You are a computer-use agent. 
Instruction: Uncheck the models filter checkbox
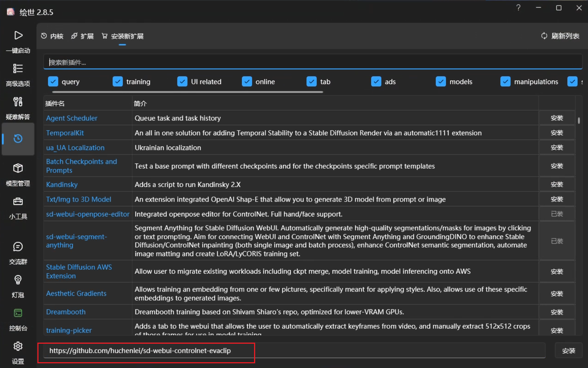441,82
